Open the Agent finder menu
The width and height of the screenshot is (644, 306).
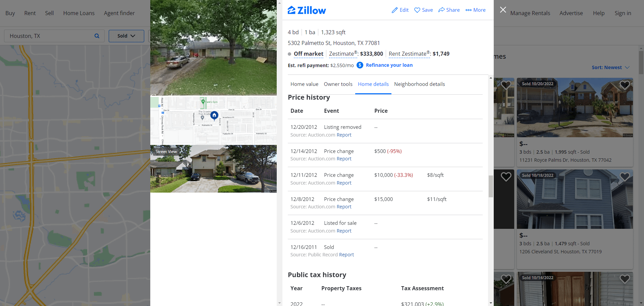[x=119, y=13]
